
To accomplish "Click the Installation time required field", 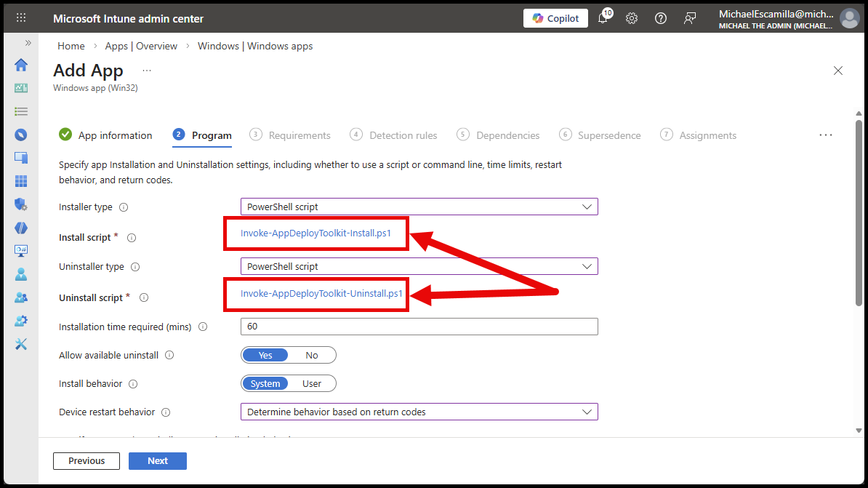I will coord(419,327).
